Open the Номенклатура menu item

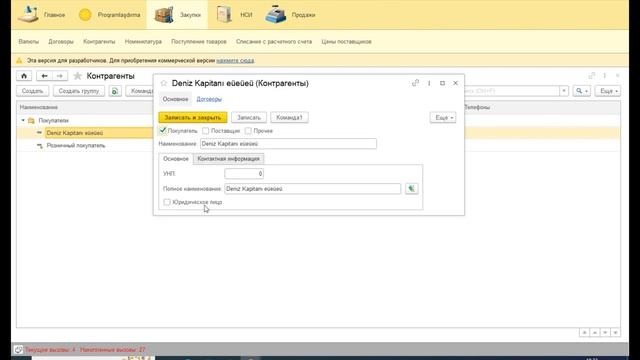tap(143, 42)
